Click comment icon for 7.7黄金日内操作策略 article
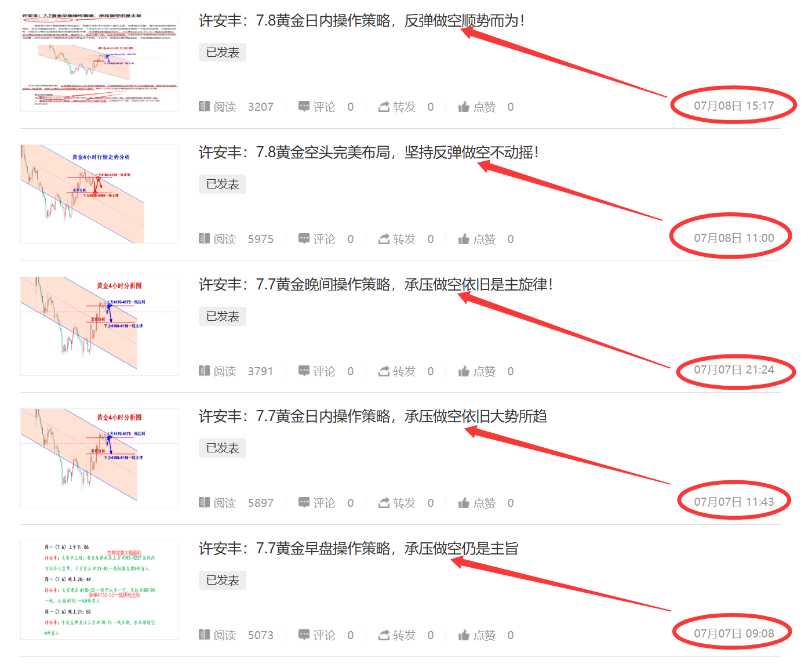The height and width of the screenshot is (667, 812). [x=304, y=502]
